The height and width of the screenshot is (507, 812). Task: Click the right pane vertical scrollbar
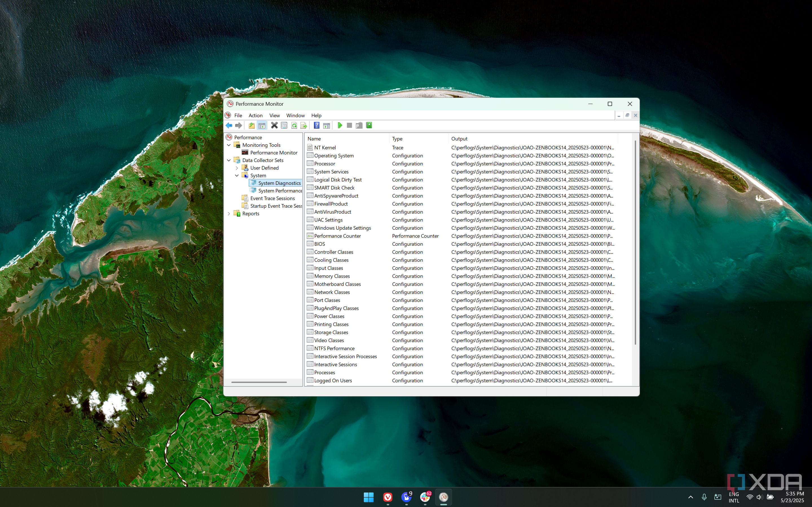click(635, 242)
